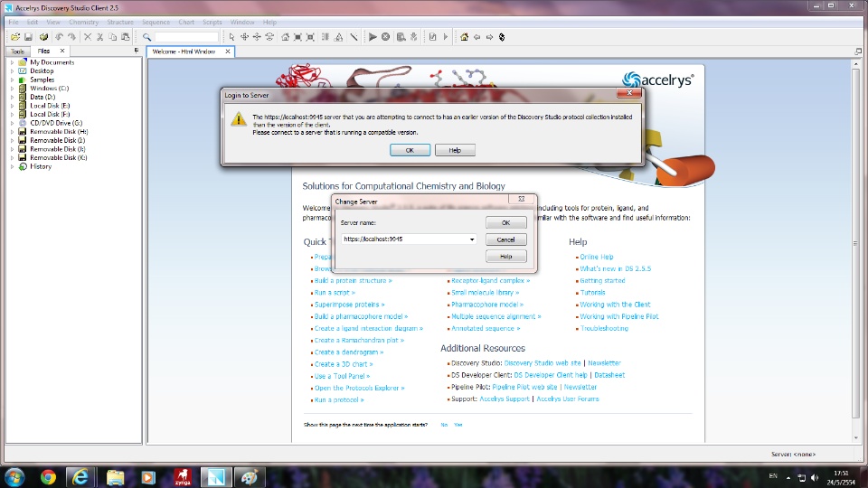This screenshot has width=868, height=488.
Task: Click Help in Login to Server dialog
Action: coord(455,150)
